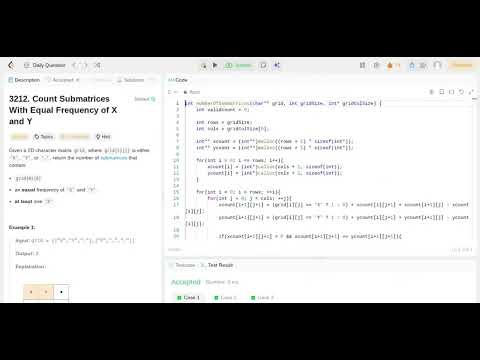480x360 pixels.
Task: Run the code with play button
Action: (x=215, y=65)
